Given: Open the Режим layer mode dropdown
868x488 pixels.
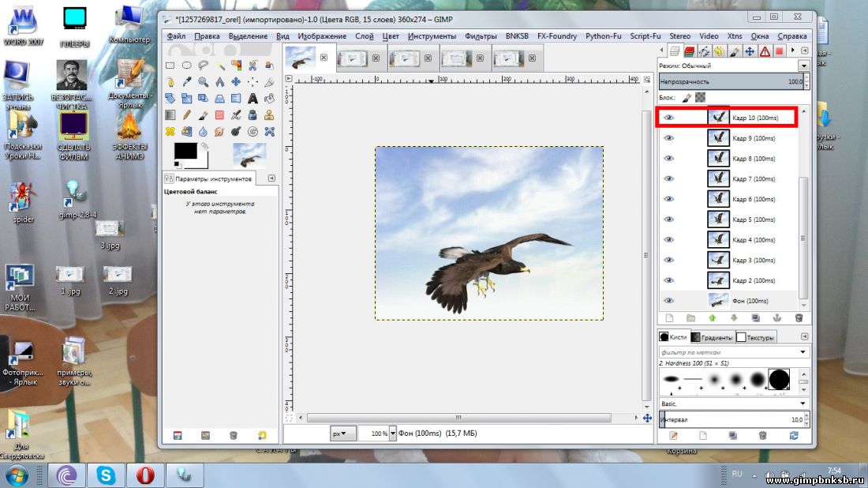Looking at the screenshot, I should (x=803, y=66).
